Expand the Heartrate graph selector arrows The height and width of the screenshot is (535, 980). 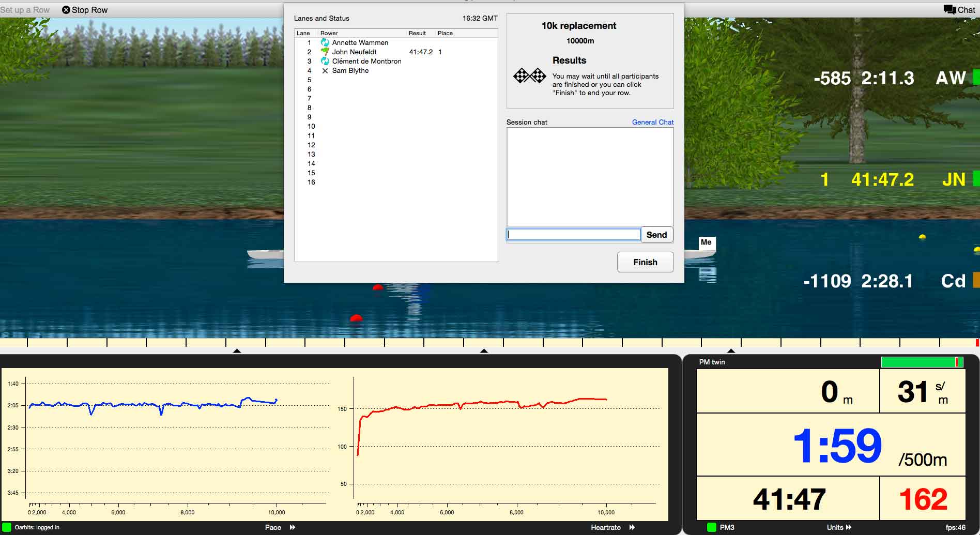pos(632,527)
